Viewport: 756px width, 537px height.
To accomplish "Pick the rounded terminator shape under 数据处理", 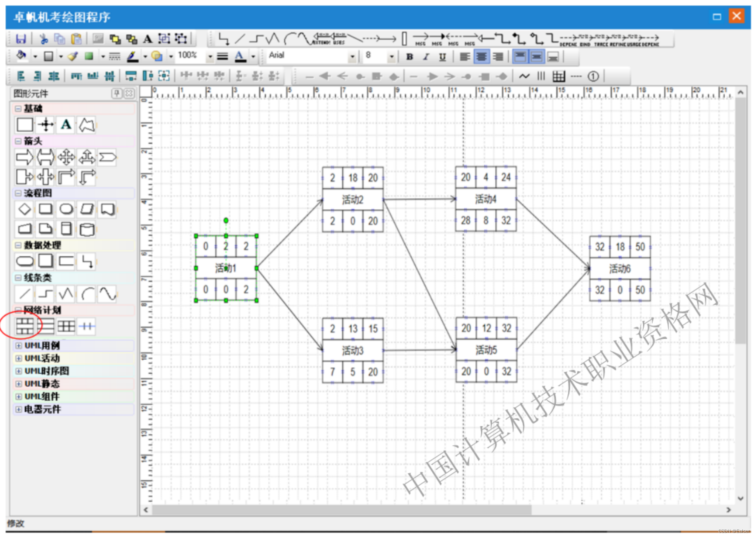I will click(24, 261).
